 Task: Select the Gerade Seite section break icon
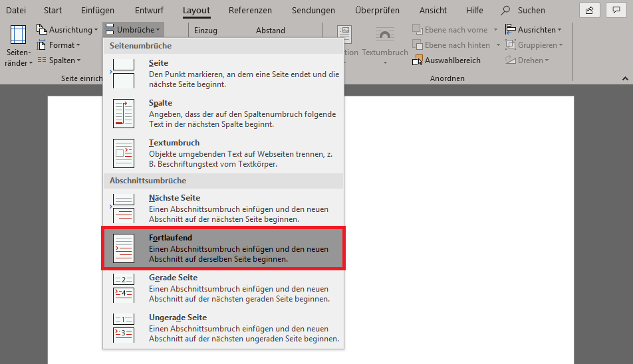pos(123,288)
